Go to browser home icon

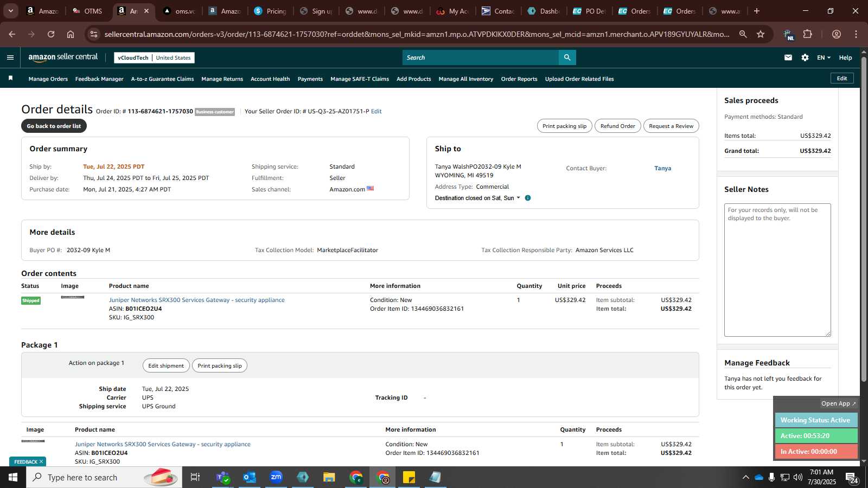[71, 34]
